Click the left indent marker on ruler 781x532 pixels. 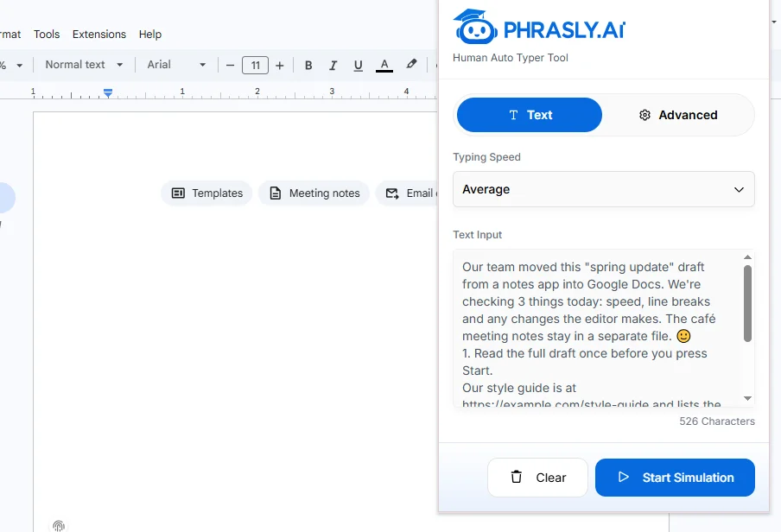pyautogui.click(x=108, y=93)
